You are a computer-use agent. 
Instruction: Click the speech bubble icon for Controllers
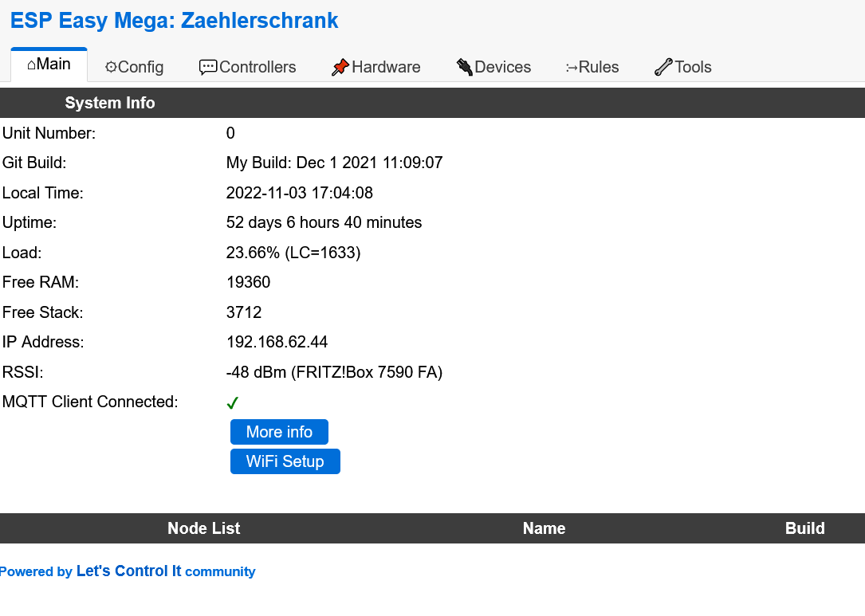tap(208, 67)
